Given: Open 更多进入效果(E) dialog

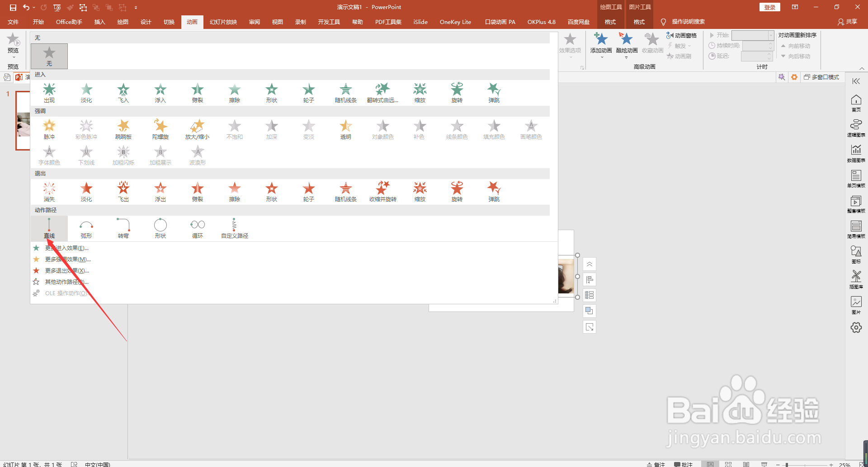Looking at the screenshot, I should [67, 248].
